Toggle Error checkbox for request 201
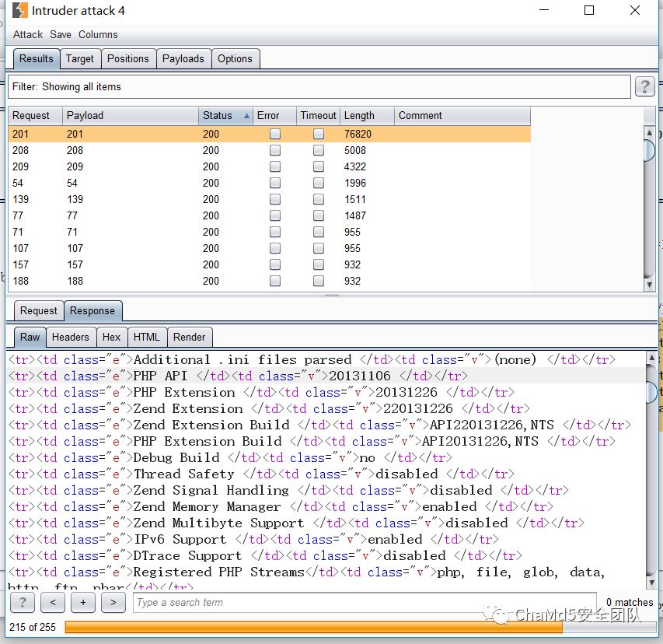 click(275, 134)
